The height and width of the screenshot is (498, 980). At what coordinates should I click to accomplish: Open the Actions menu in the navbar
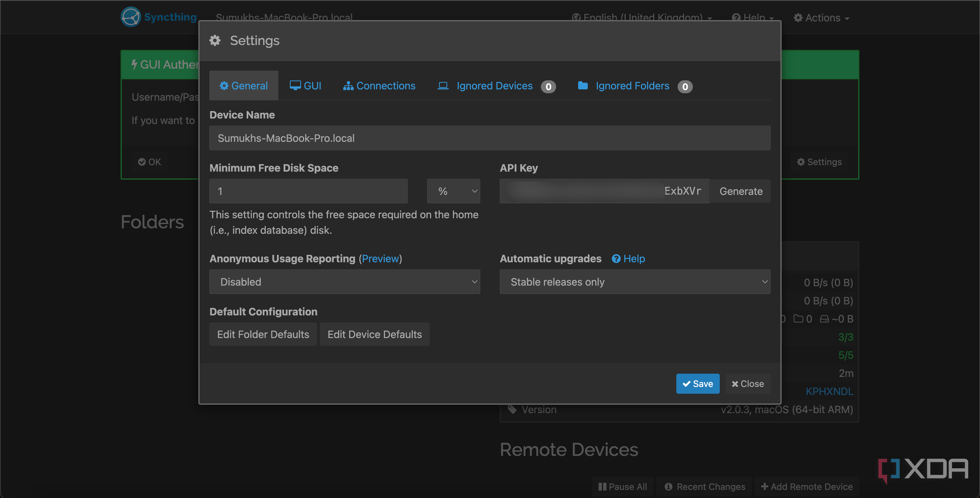point(821,18)
